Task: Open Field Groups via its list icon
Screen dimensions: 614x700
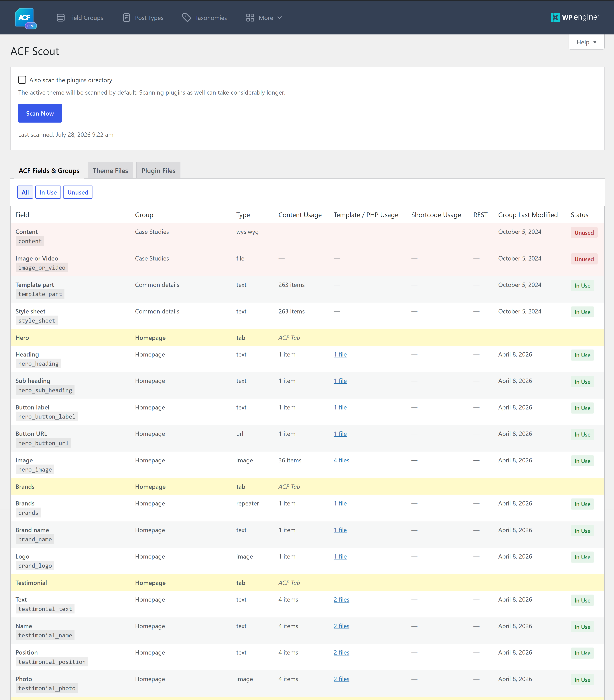Action: (x=61, y=18)
